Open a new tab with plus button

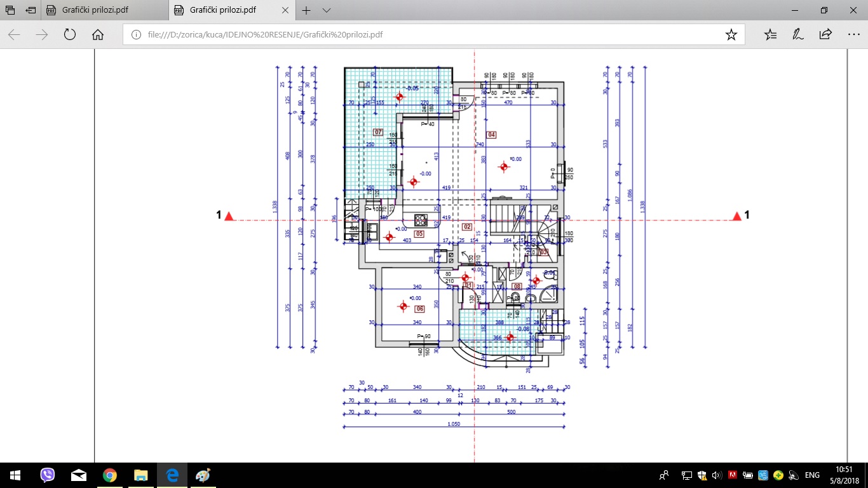click(x=306, y=11)
